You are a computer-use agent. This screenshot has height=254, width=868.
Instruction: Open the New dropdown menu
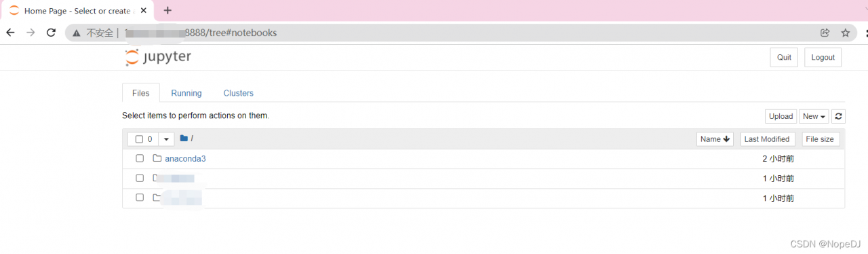814,117
